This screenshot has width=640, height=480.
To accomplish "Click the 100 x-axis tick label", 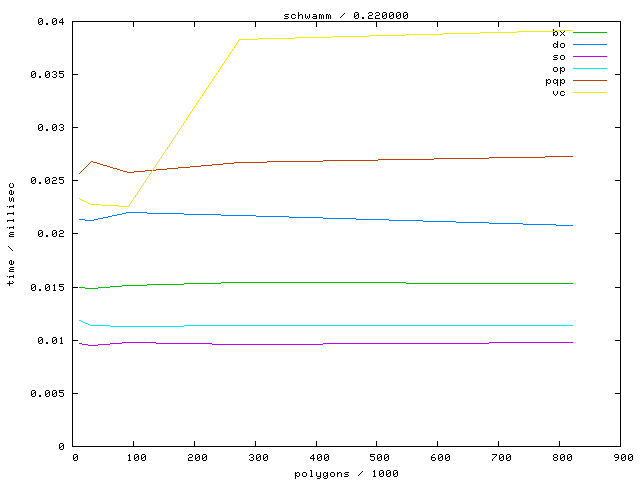I will (x=135, y=457).
